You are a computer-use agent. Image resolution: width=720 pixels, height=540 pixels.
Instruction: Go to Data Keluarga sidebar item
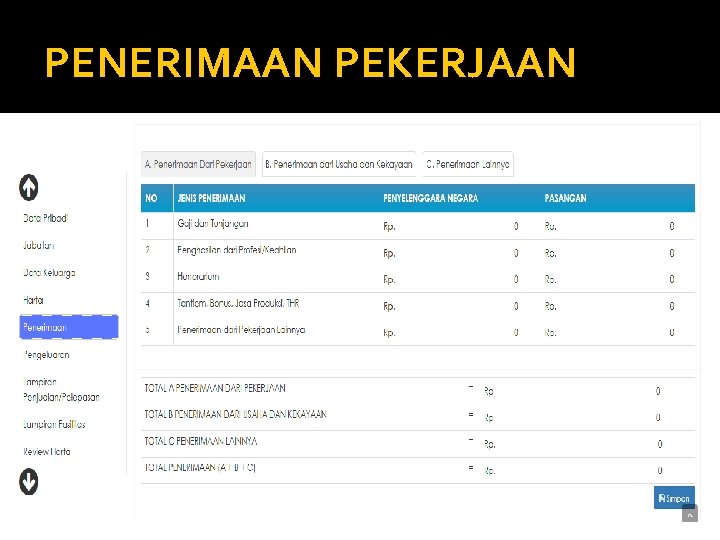(49, 273)
